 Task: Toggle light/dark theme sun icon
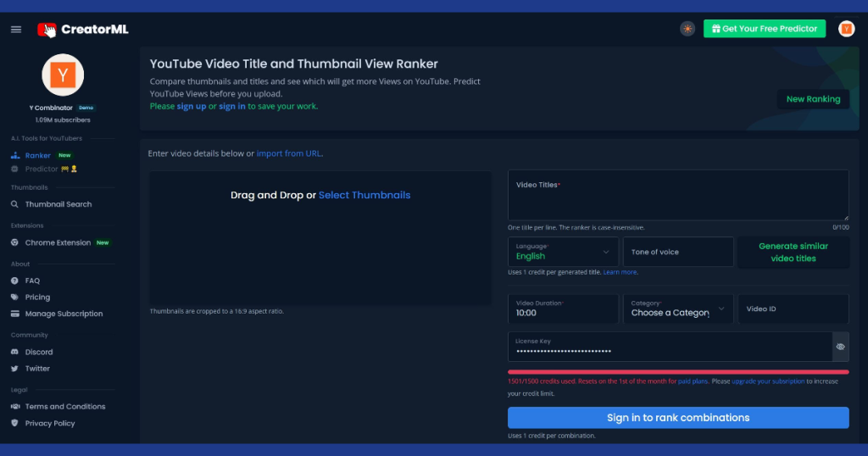click(687, 29)
